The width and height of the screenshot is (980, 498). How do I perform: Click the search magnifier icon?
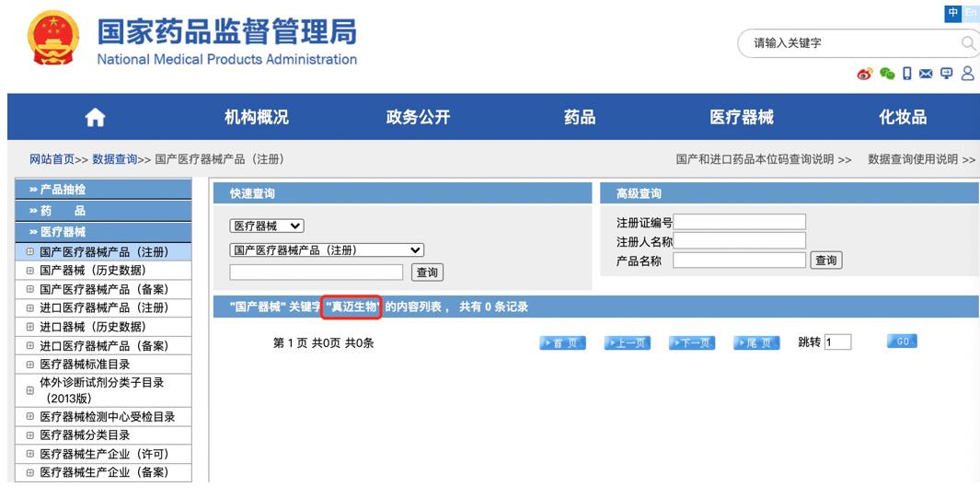coord(968,43)
